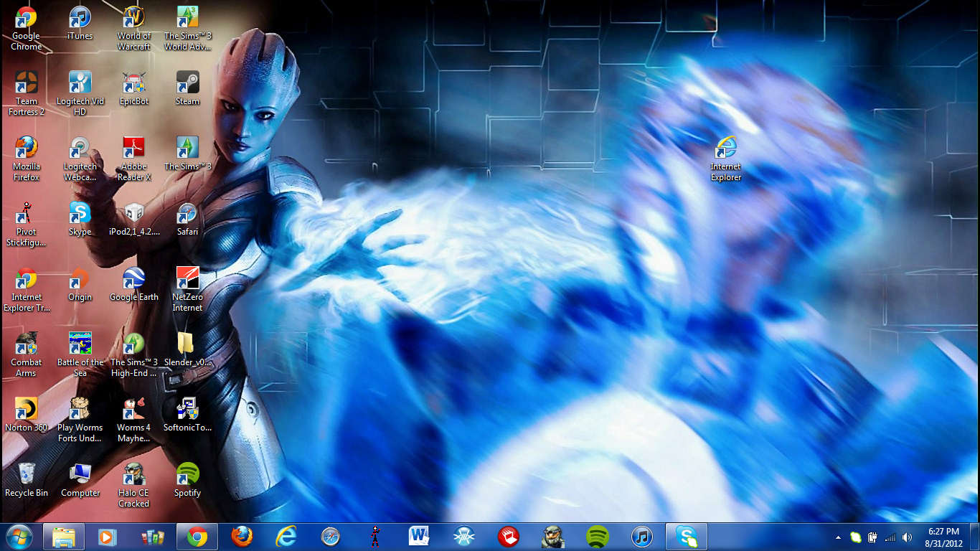
Task: Select the NetZero Internet shortcut
Action: tap(187, 279)
